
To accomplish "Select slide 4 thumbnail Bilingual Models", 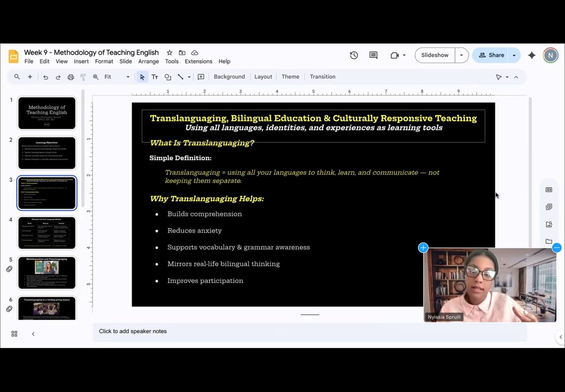I will pyautogui.click(x=47, y=233).
